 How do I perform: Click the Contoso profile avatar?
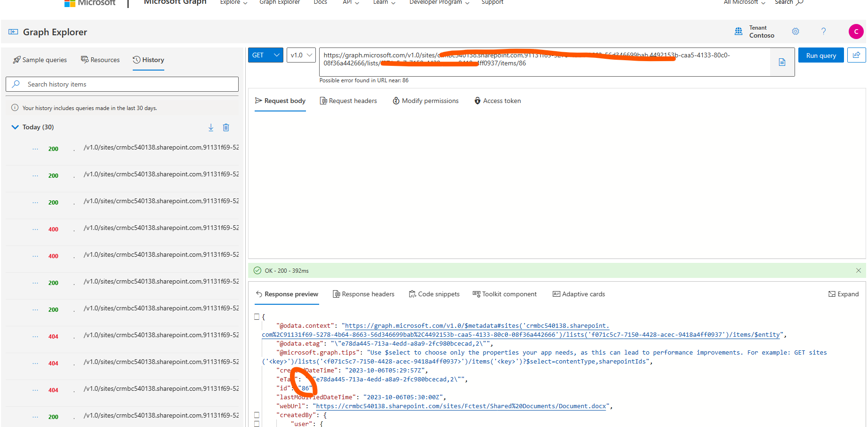(856, 32)
